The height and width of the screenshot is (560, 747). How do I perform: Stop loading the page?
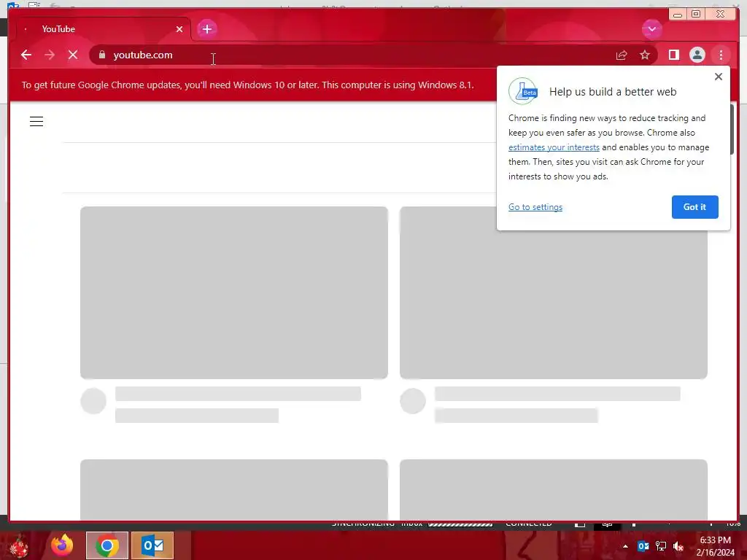click(x=73, y=55)
